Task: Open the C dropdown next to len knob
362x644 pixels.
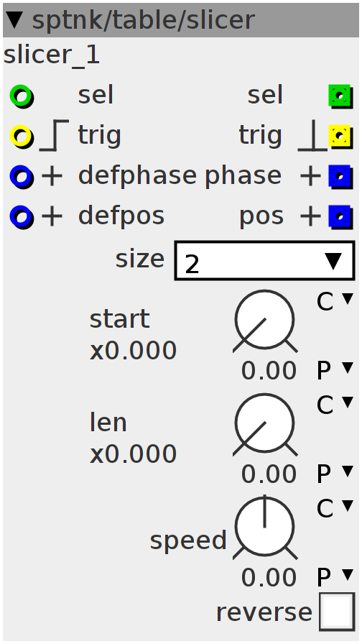Action: (335, 405)
